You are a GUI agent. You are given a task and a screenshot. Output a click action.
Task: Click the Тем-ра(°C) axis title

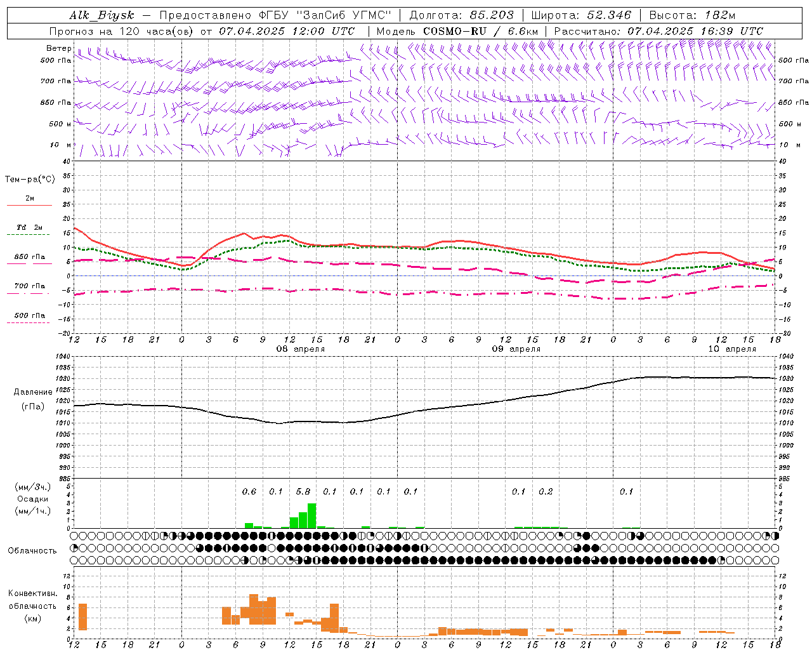pos(30,180)
